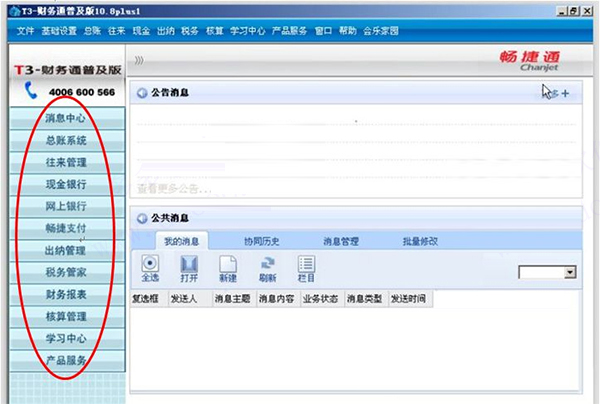This screenshot has width=600, height=404.
Task: Open the 核算 menu
Action: pyautogui.click(x=214, y=31)
